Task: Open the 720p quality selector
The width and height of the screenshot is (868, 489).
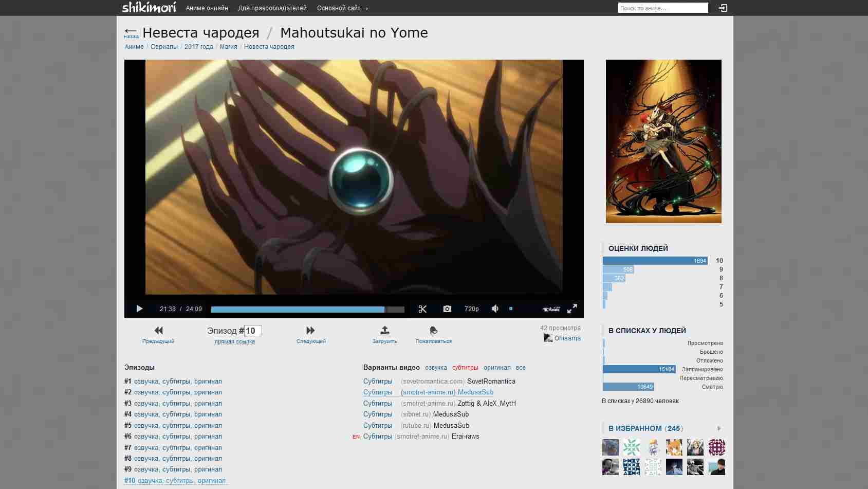Action: click(471, 309)
